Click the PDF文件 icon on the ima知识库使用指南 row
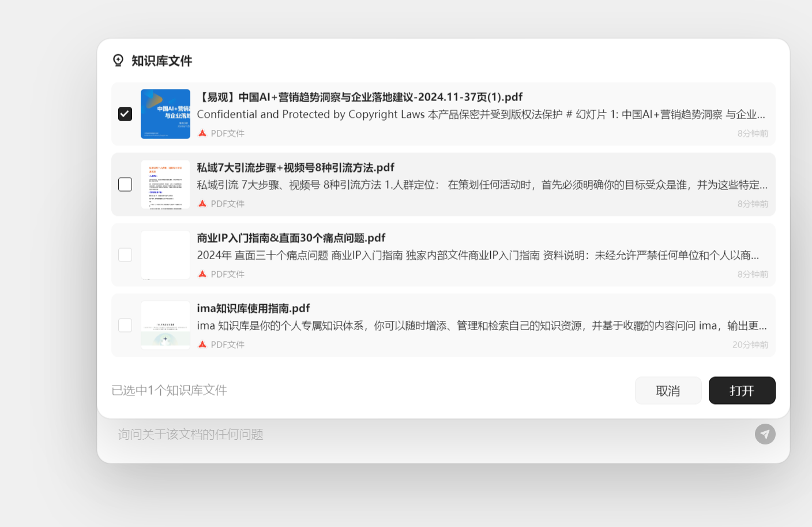Viewport: 812px width, 527px height. point(202,344)
